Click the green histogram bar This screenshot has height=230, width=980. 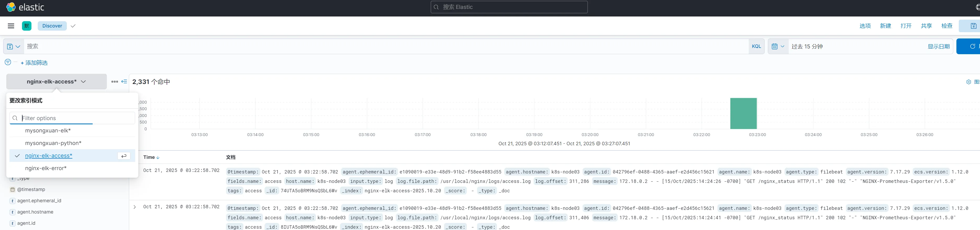coord(743,113)
